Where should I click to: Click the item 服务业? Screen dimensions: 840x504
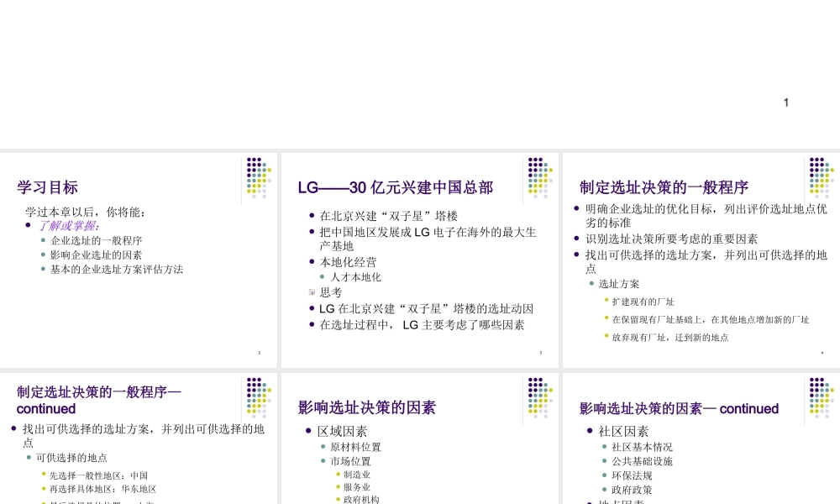pos(357,487)
